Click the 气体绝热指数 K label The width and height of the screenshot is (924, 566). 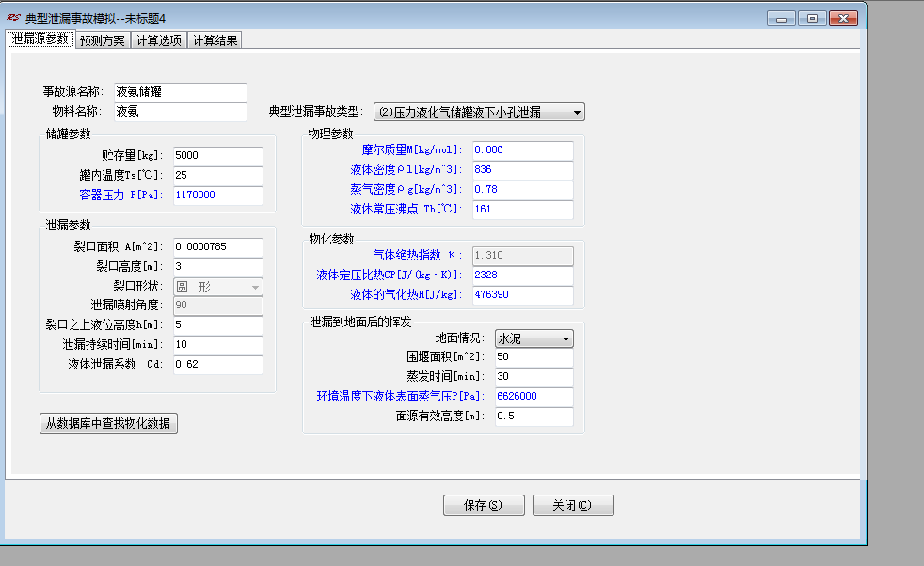click(417, 255)
